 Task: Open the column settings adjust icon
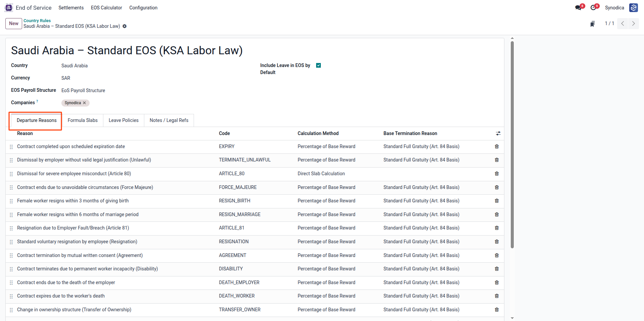(498, 133)
